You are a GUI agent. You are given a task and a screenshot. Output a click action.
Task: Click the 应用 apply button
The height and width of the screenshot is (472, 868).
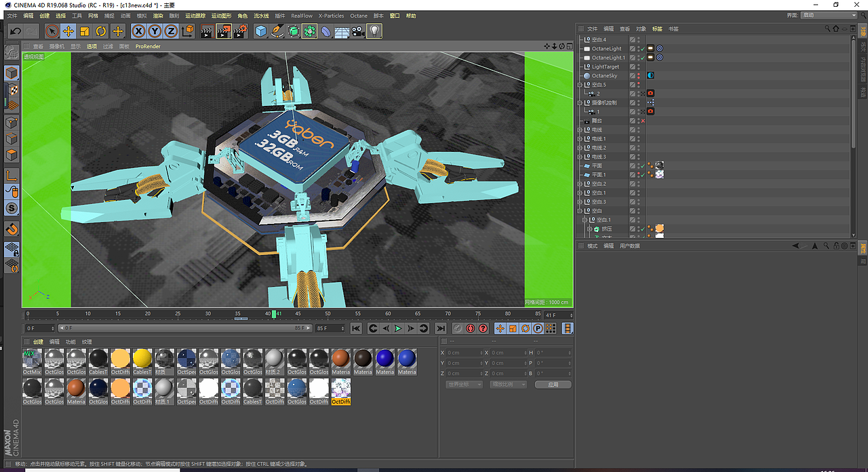553,385
